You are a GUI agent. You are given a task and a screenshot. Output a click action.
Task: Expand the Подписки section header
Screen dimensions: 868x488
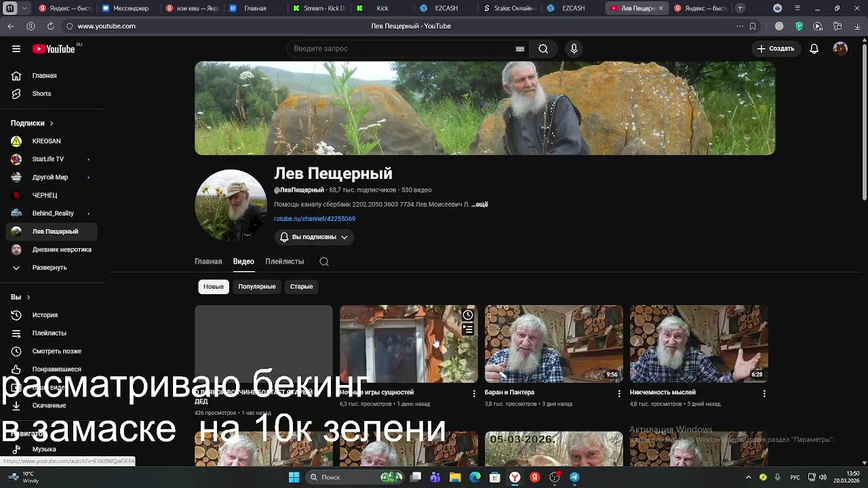[32, 123]
